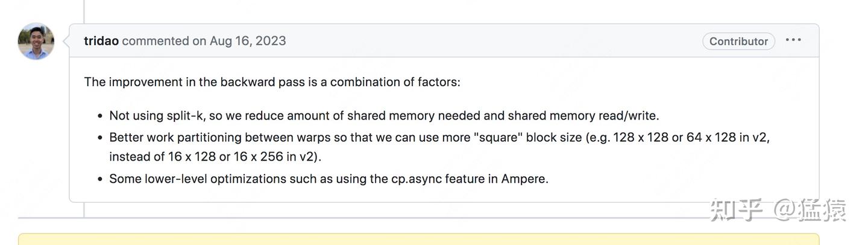Click the word Ampere in the comment

[524, 179]
